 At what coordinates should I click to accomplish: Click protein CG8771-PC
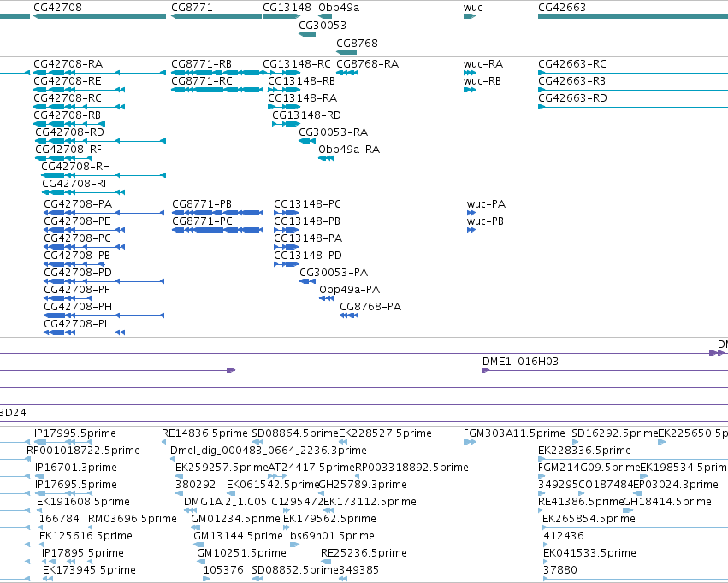[202, 221]
